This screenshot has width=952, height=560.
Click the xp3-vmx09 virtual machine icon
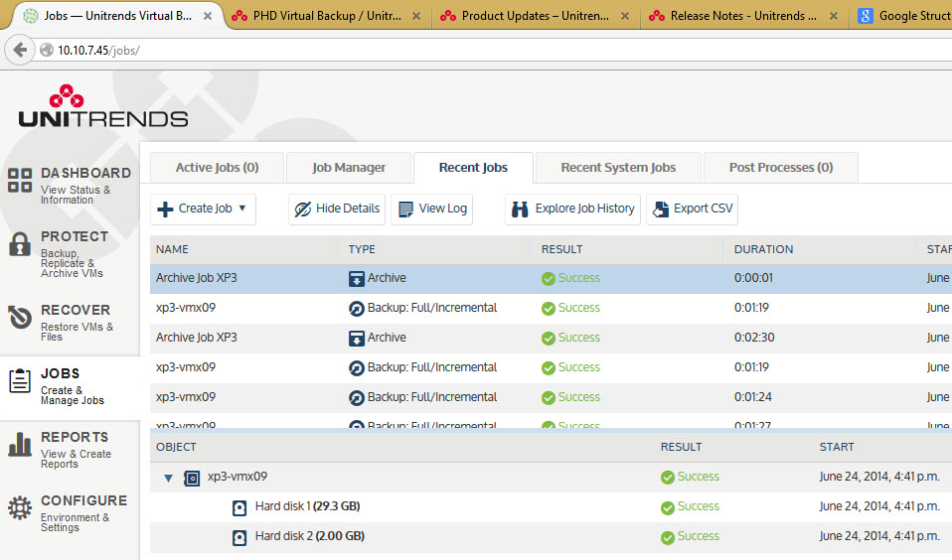click(191, 479)
